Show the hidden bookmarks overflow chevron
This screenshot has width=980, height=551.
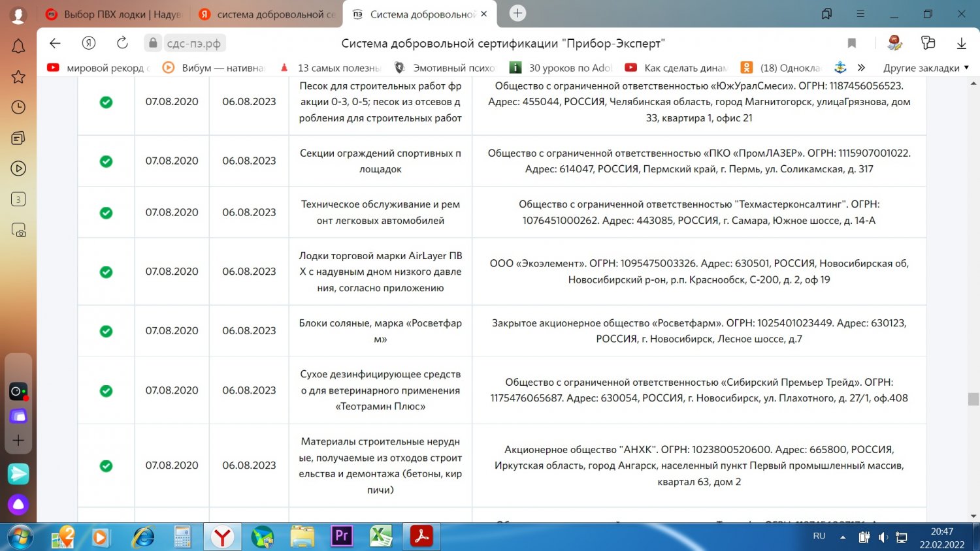(861, 68)
